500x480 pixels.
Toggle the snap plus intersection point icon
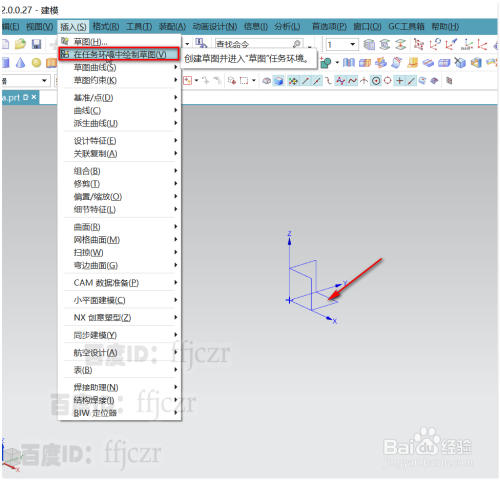pyautogui.click(x=399, y=81)
